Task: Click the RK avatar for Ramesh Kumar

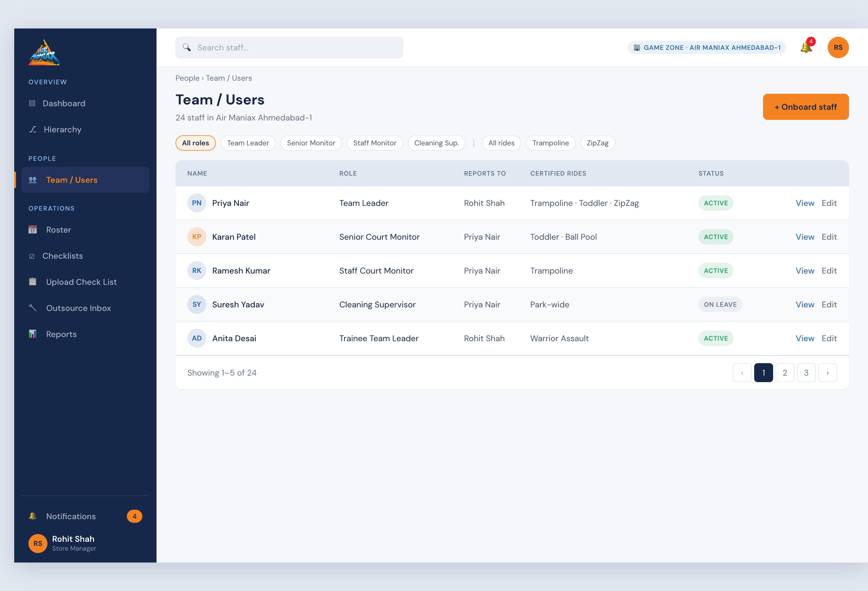Action: tap(197, 271)
